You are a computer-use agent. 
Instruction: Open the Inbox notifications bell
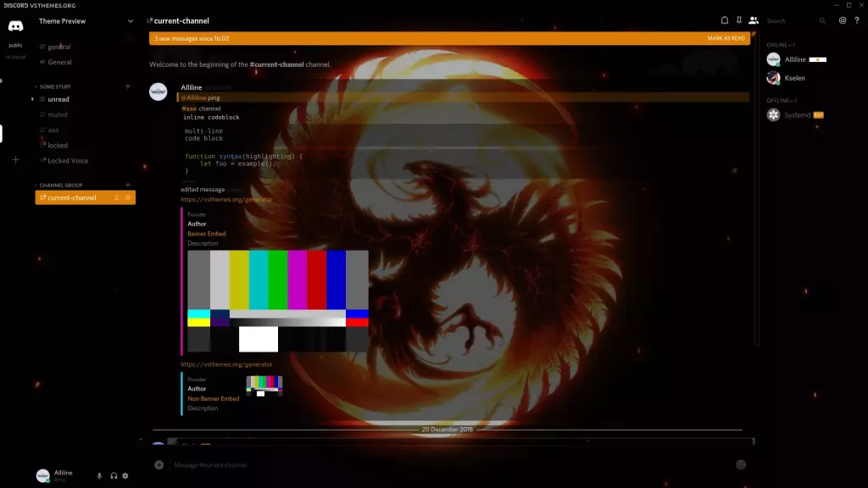725,21
